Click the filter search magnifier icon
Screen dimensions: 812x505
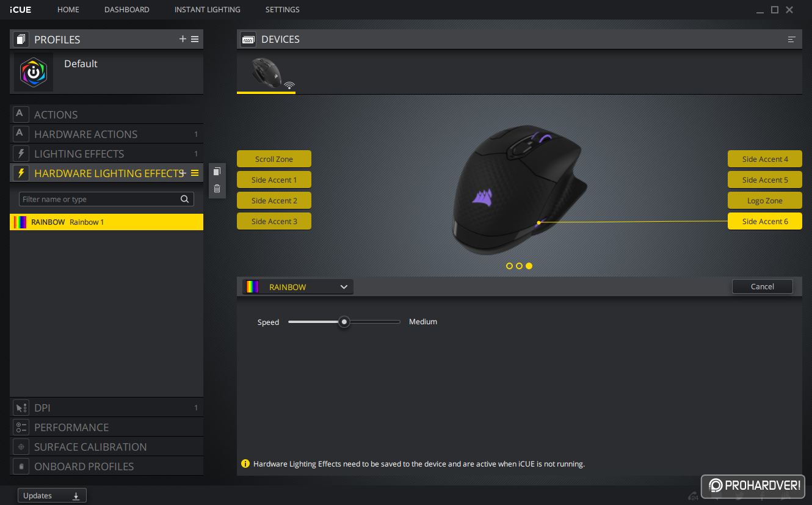click(x=184, y=199)
